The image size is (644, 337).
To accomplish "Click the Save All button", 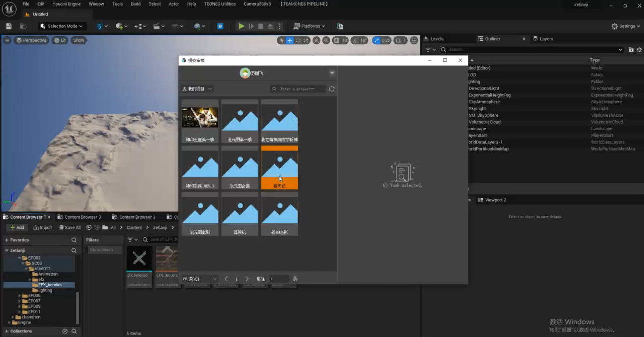I will [x=70, y=227].
